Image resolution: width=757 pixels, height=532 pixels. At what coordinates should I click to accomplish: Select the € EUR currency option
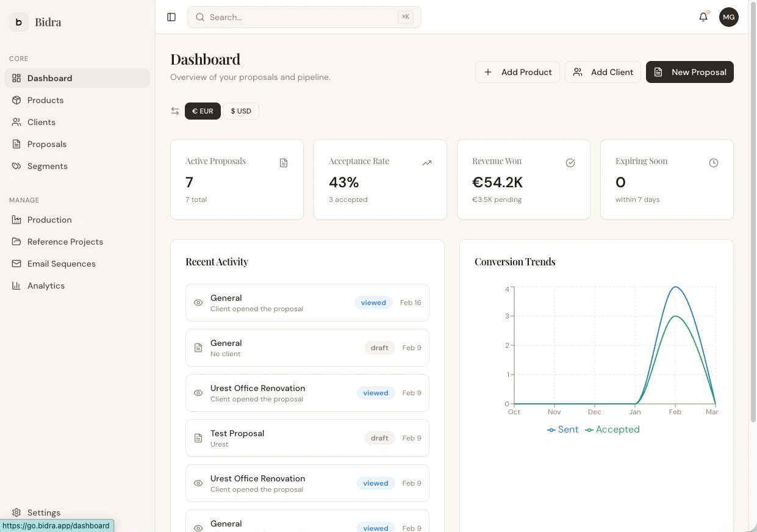pyautogui.click(x=203, y=111)
